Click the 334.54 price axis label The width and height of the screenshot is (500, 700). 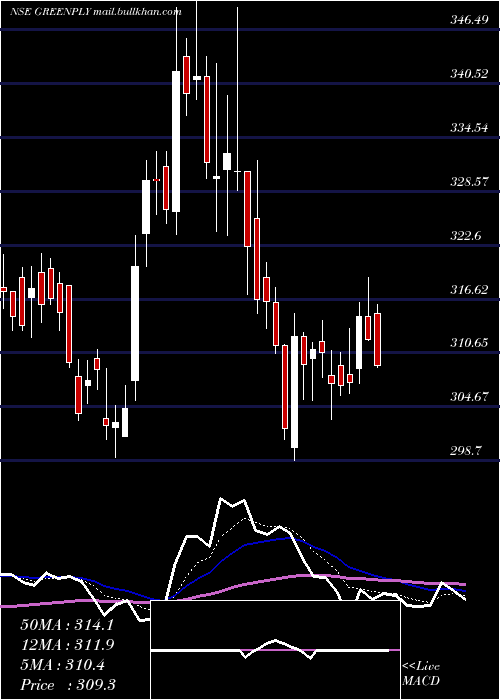469,128
